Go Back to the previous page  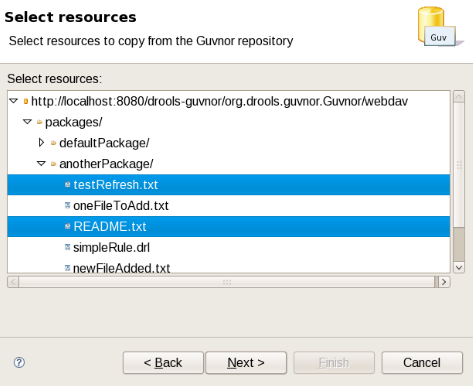point(163,363)
